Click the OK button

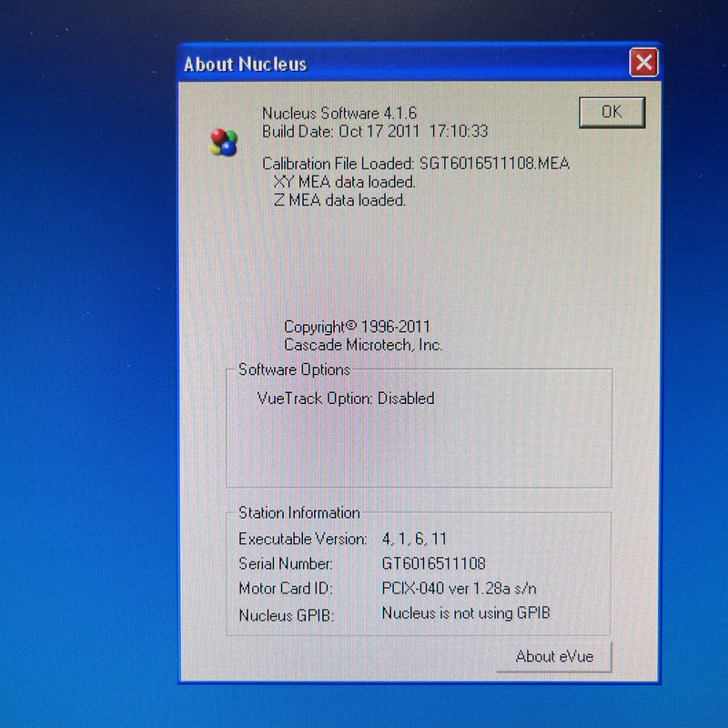(x=612, y=112)
